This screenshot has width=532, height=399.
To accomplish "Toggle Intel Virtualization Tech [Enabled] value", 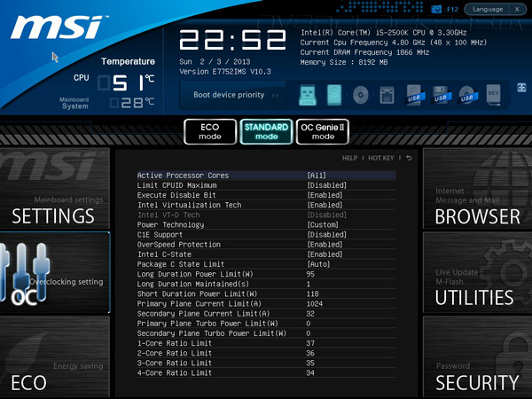I will click(325, 205).
